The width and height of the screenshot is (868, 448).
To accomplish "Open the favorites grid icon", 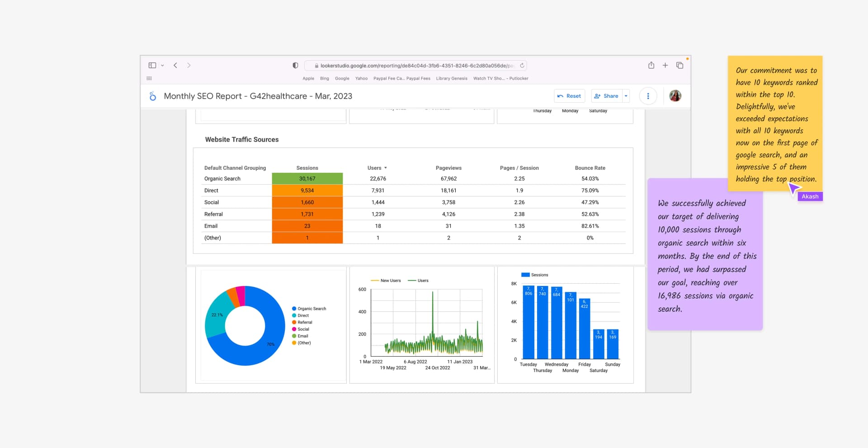I will point(149,78).
